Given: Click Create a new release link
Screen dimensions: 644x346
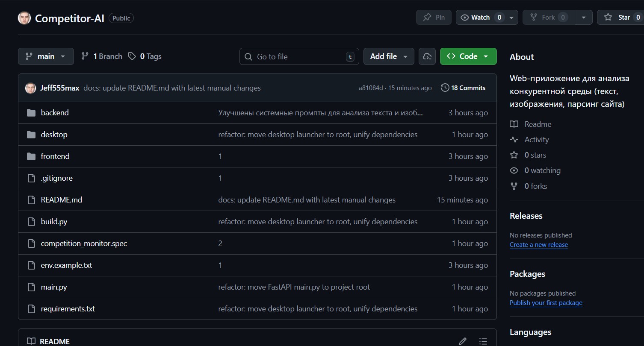Looking at the screenshot, I should click(x=539, y=245).
